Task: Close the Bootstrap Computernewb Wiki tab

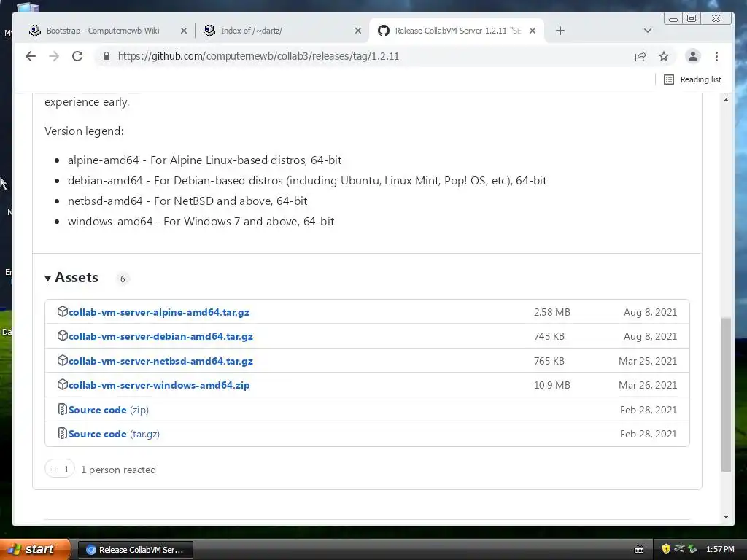Action: (183, 31)
